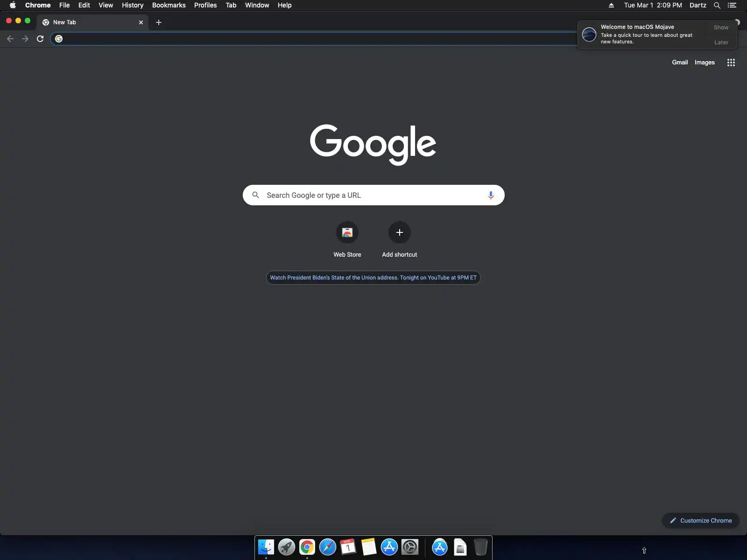Close the New Tab tab
Screen dimensions: 747x560
click(x=141, y=22)
